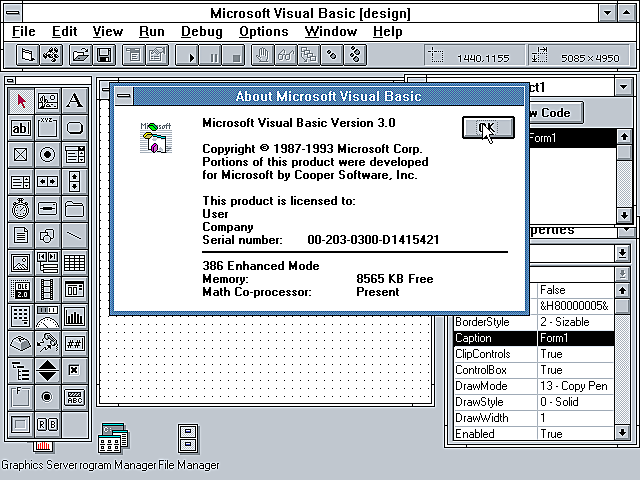Select the Data control tool

click(x=47, y=262)
